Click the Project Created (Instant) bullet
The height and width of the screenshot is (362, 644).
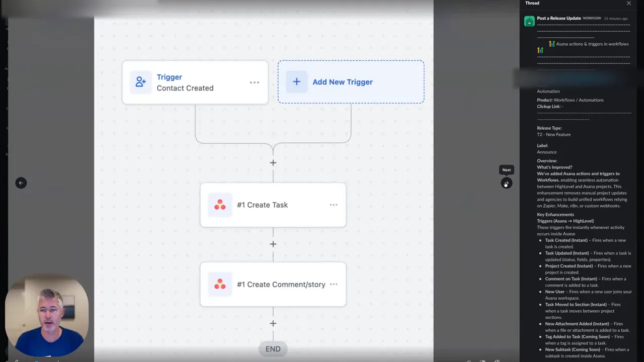pyautogui.click(x=588, y=269)
